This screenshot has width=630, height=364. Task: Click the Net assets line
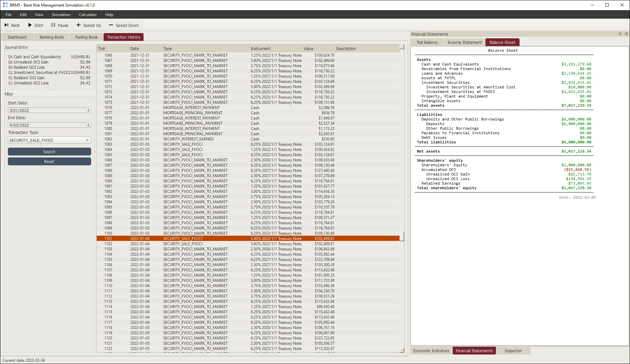[x=504, y=151]
